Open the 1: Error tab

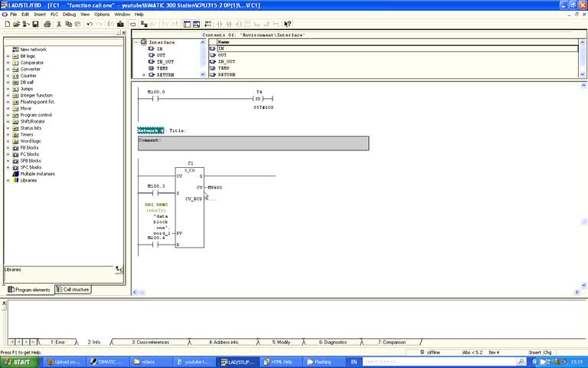pyautogui.click(x=57, y=342)
